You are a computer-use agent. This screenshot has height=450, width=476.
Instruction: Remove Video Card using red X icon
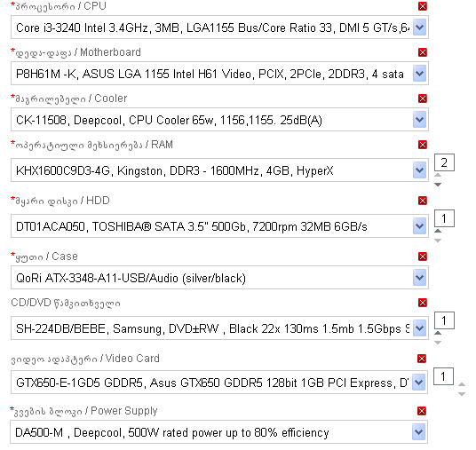[421, 359]
